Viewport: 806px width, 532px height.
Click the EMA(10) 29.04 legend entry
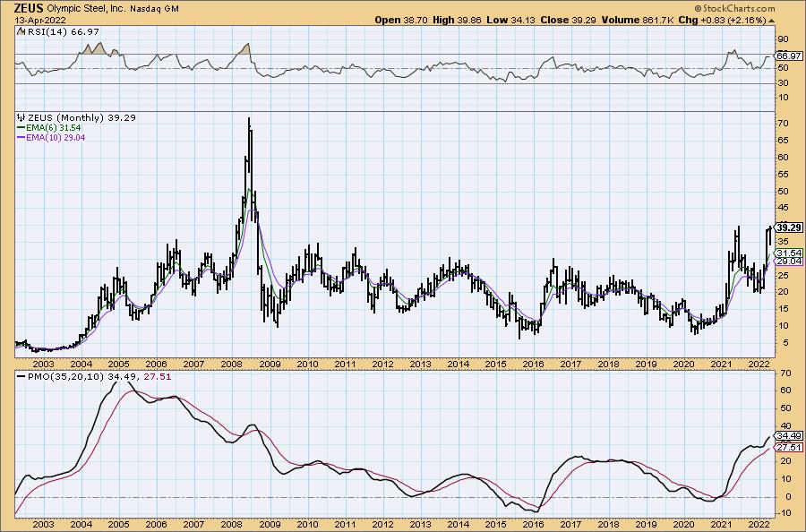coord(55,137)
